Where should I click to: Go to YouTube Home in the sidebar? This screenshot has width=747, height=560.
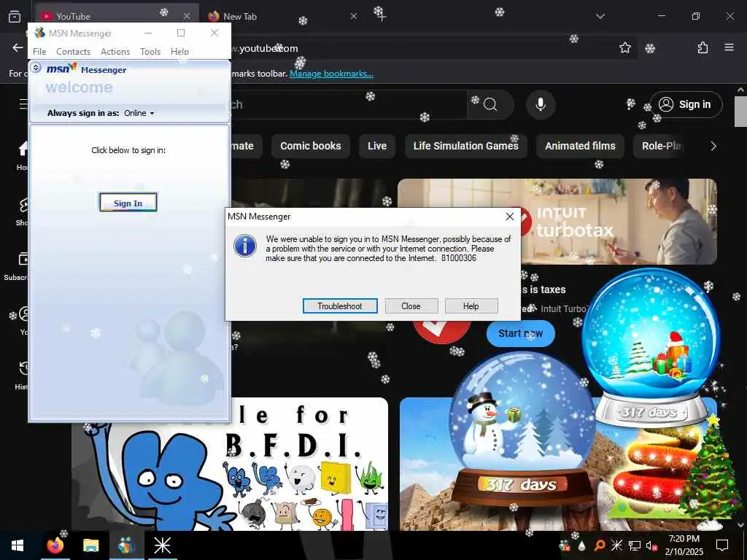tap(22, 155)
